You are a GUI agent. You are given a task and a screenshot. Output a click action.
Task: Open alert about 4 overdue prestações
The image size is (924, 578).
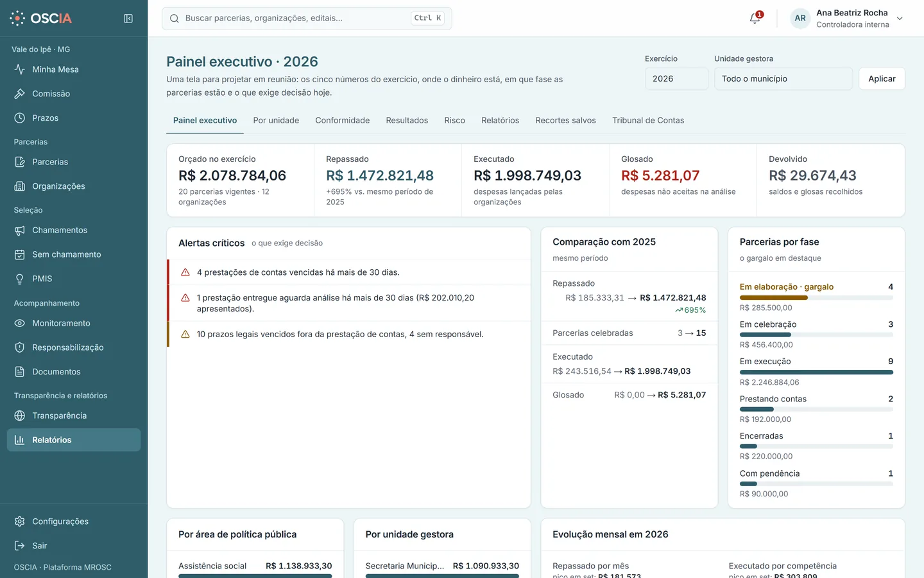tap(348, 272)
